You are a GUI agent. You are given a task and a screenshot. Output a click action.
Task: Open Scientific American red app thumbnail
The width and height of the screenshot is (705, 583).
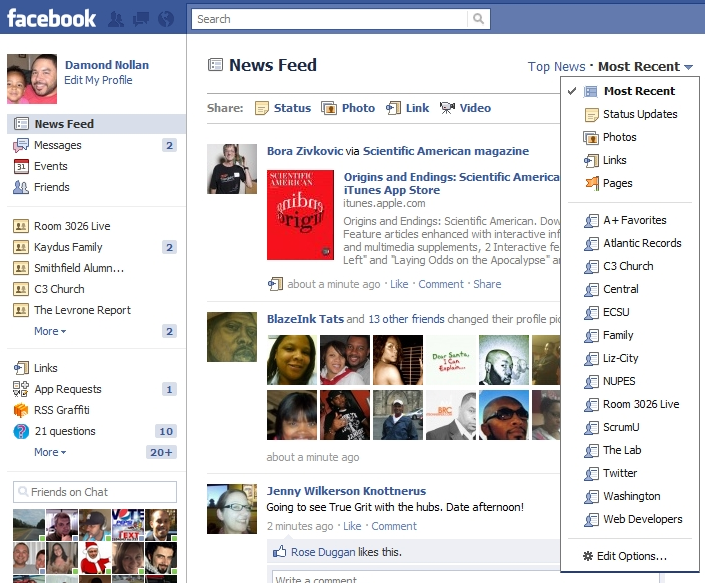coord(300,215)
